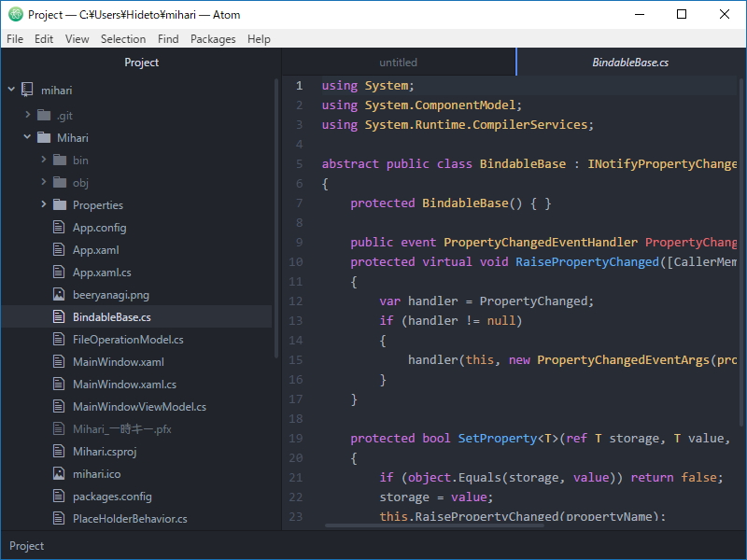747x560 pixels.
Task: Open the Find menu
Action: [167, 39]
